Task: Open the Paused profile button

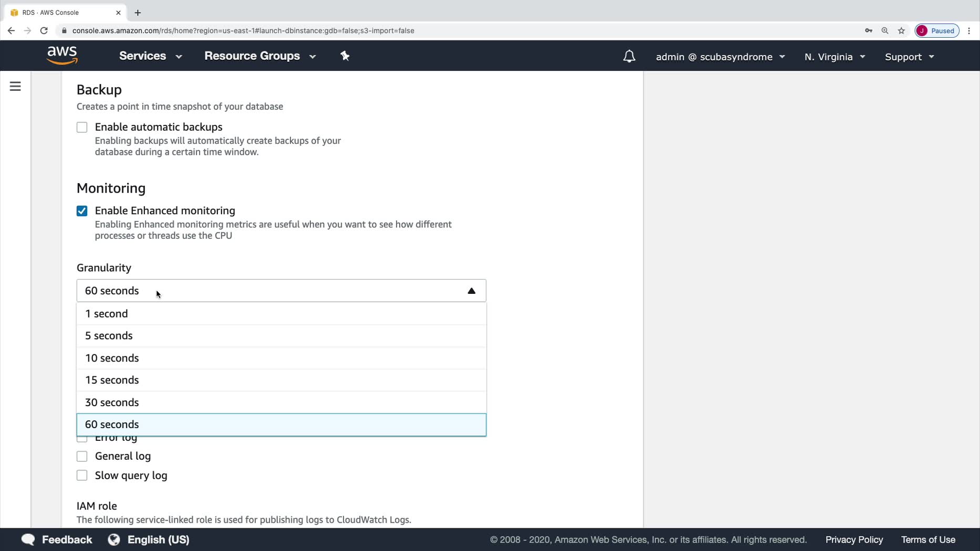Action: 937,30
